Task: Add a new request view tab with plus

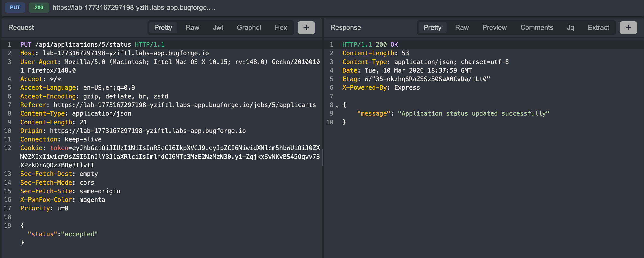Action: click(306, 28)
